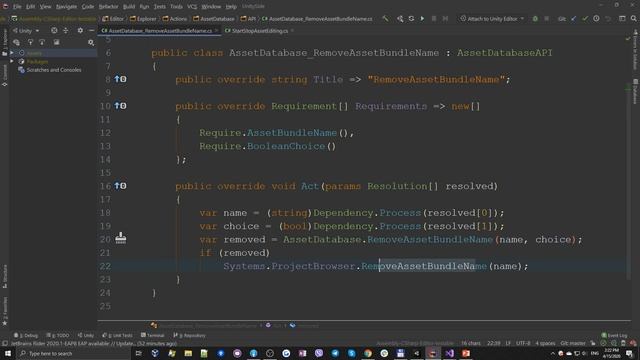Click the second arrow icon in the Explorer toolbar
640x360 pixels.
click(x=42, y=42)
